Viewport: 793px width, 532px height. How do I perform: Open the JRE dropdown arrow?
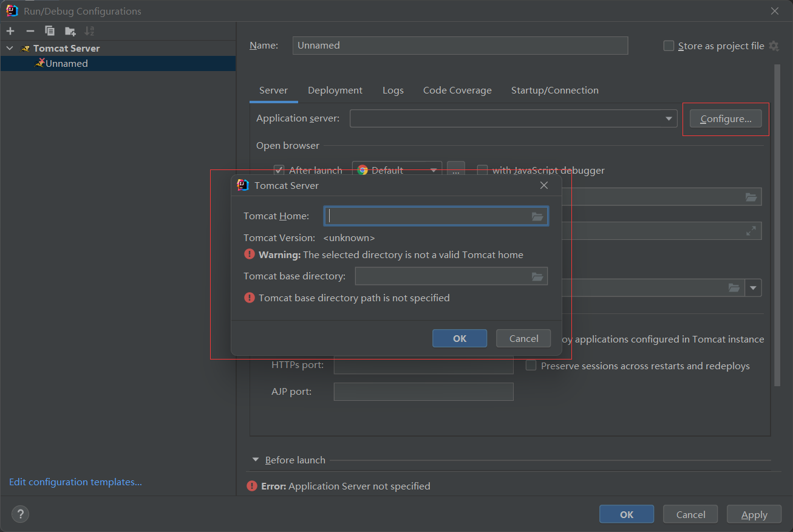(x=754, y=288)
